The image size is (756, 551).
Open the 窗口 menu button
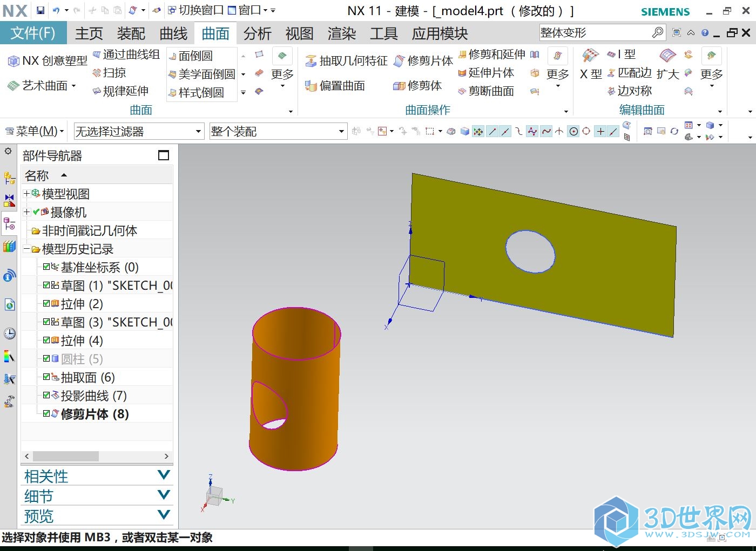point(248,10)
